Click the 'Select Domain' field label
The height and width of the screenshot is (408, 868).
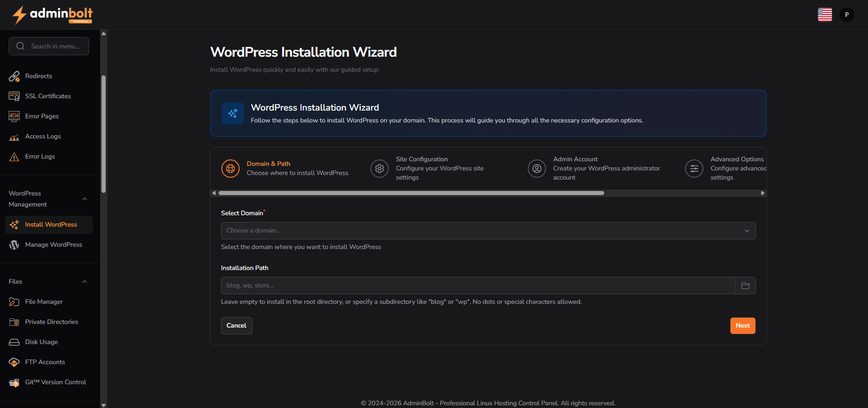click(x=242, y=213)
